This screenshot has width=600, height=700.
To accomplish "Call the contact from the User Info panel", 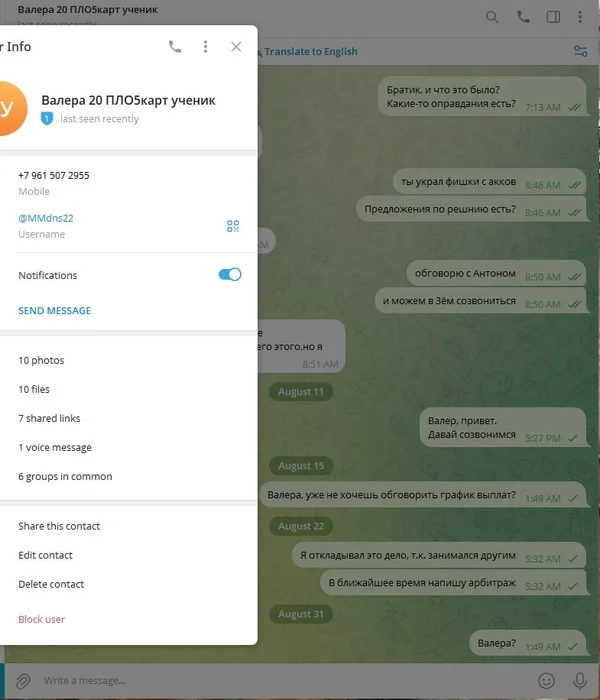I will 175,46.
